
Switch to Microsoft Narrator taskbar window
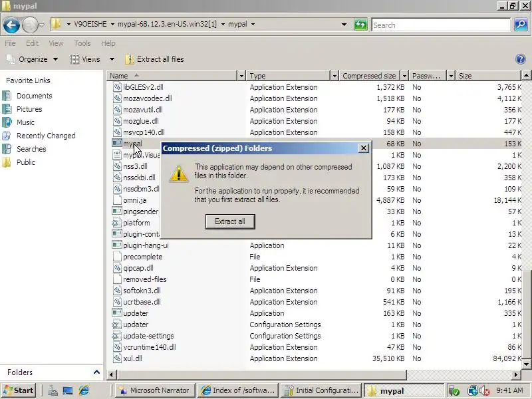155,390
